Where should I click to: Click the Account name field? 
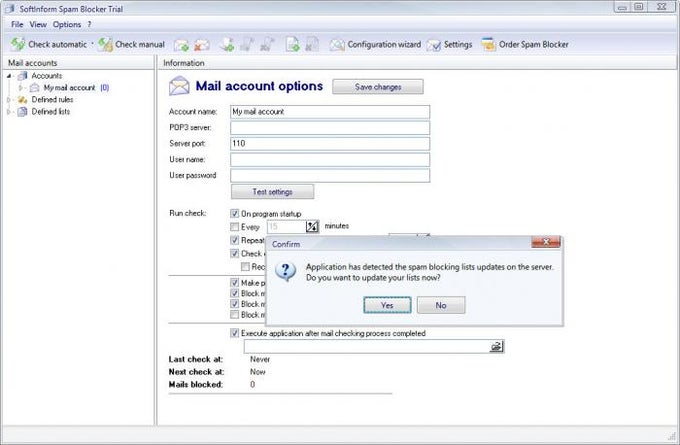330,112
